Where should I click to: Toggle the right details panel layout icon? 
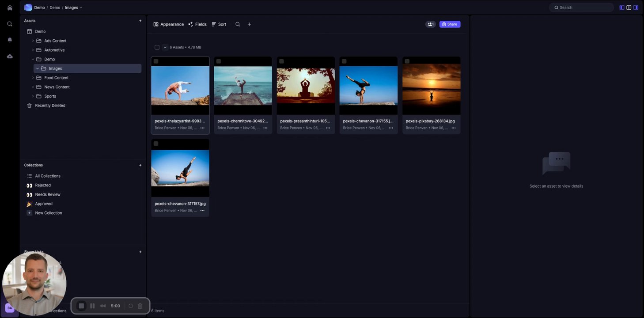click(636, 8)
